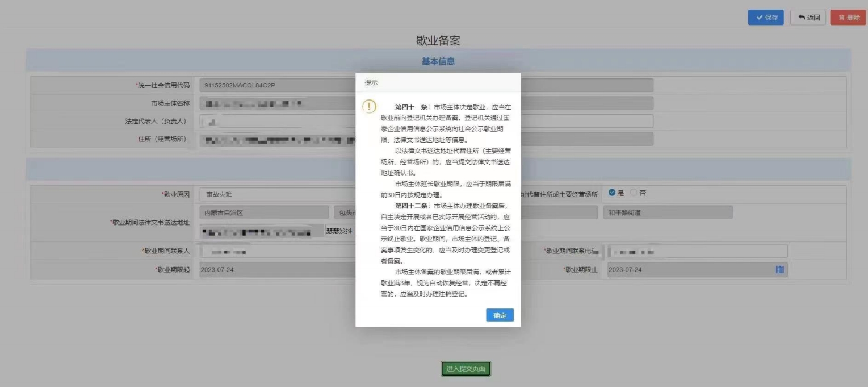
Task: Click the 返回 back button
Action: pos(808,18)
